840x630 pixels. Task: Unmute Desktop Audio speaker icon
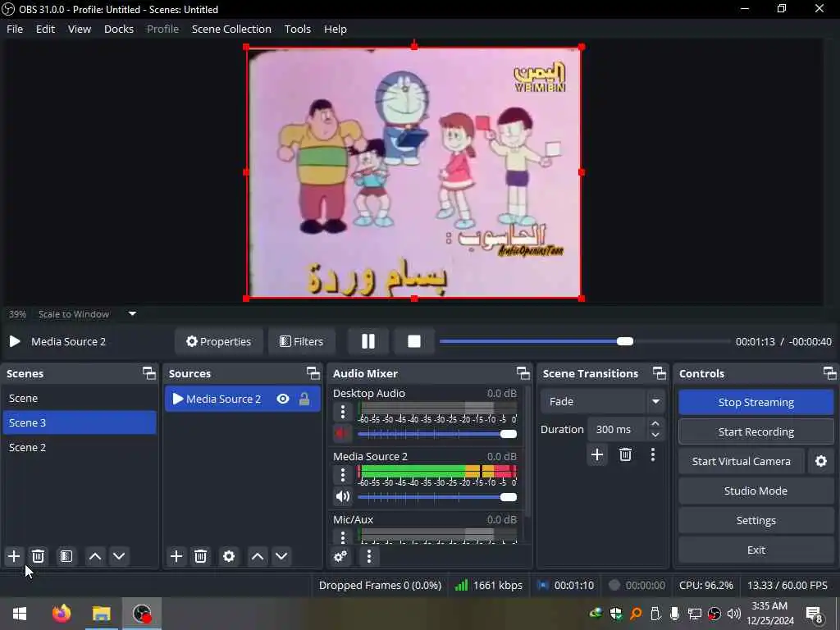pyautogui.click(x=342, y=433)
